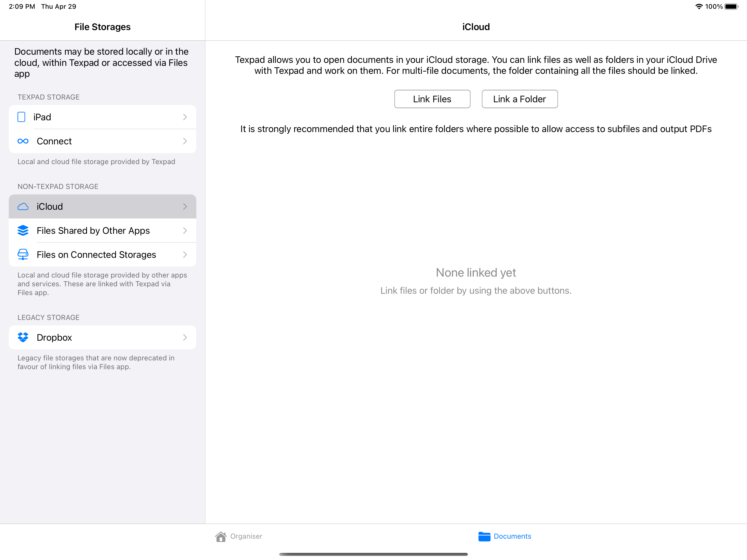This screenshot has width=747, height=560.
Task: Tap the TEXPAD STORAGE section header
Action: [x=48, y=97]
